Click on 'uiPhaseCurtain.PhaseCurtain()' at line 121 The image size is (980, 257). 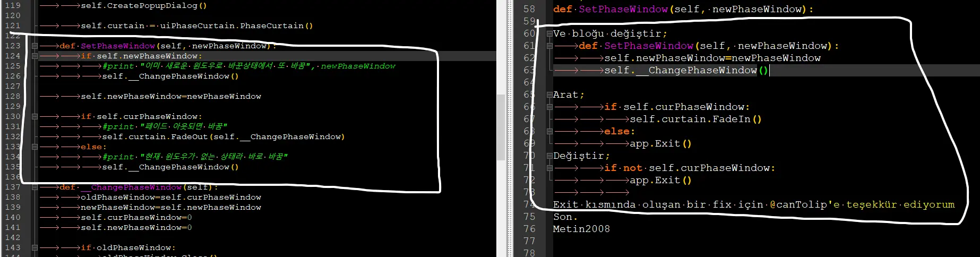coord(236,25)
